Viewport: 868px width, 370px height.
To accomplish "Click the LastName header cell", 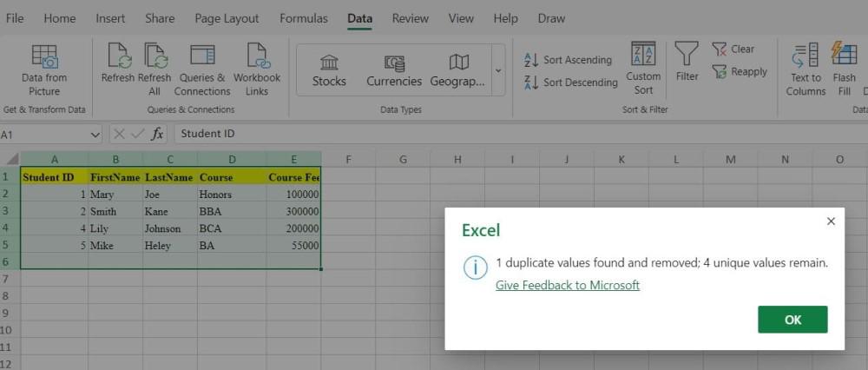I will (x=169, y=178).
